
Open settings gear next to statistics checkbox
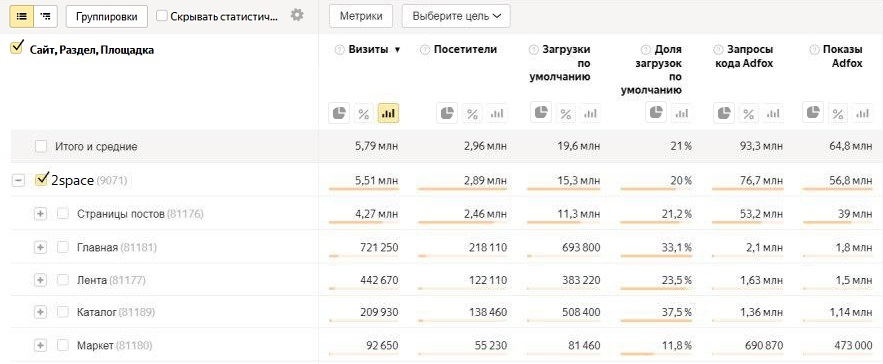click(x=297, y=15)
